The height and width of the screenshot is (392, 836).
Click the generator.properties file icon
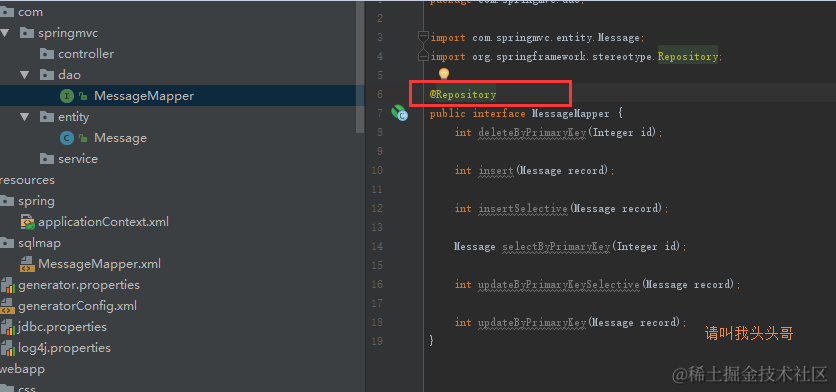click(x=7, y=285)
